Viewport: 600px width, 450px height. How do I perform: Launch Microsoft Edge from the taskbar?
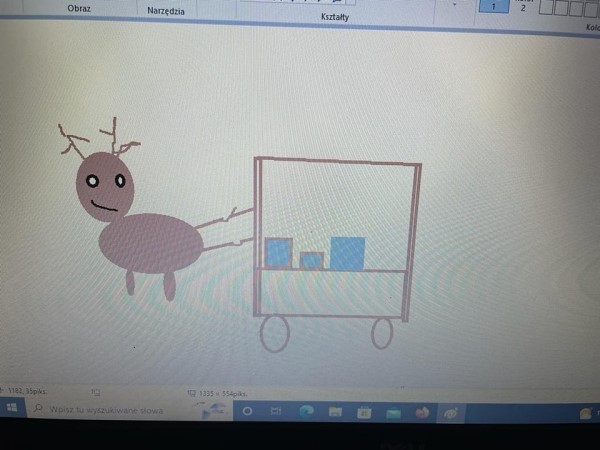pyautogui.click(x=306, y=412)
